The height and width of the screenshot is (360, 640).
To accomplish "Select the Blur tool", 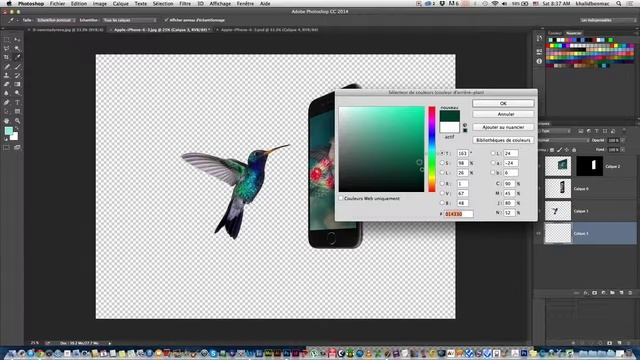I will coord(7,93).
